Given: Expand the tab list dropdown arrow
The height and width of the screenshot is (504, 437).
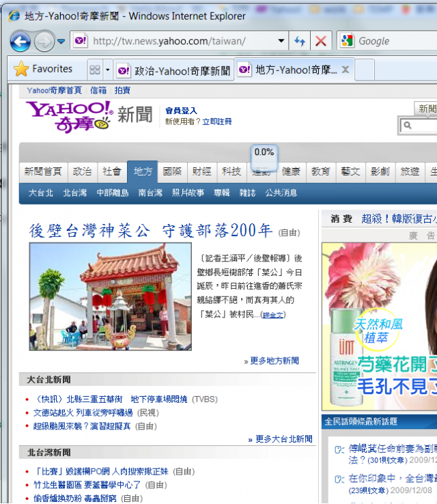Looking at the screenshot, I should [108, 70].
